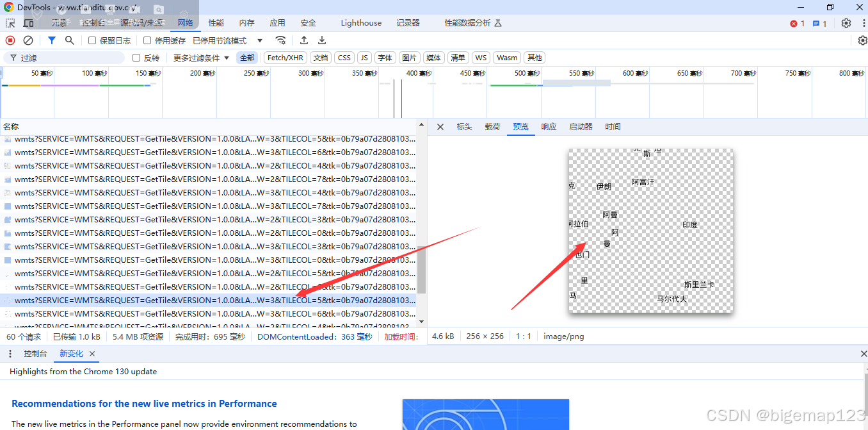
Task: Close the request details pane
Action: click(x=440, y=127)
